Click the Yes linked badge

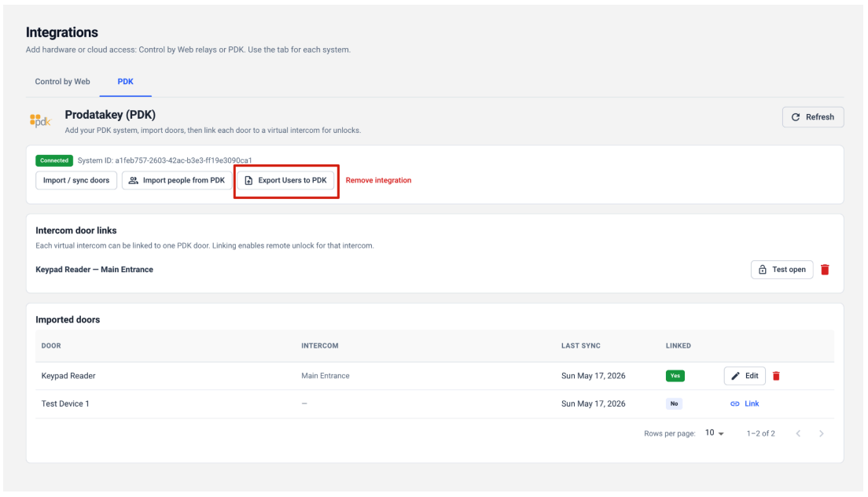coord(675,376)
